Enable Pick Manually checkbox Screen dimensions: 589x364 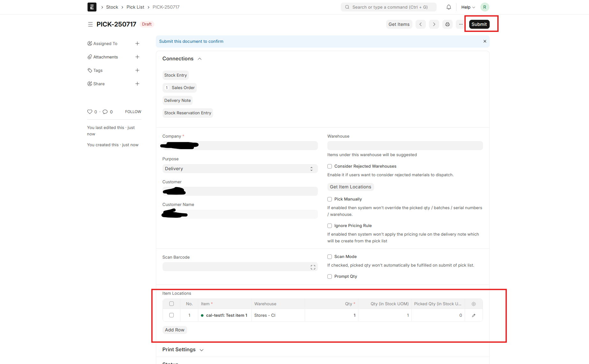[x=330, y=199]
